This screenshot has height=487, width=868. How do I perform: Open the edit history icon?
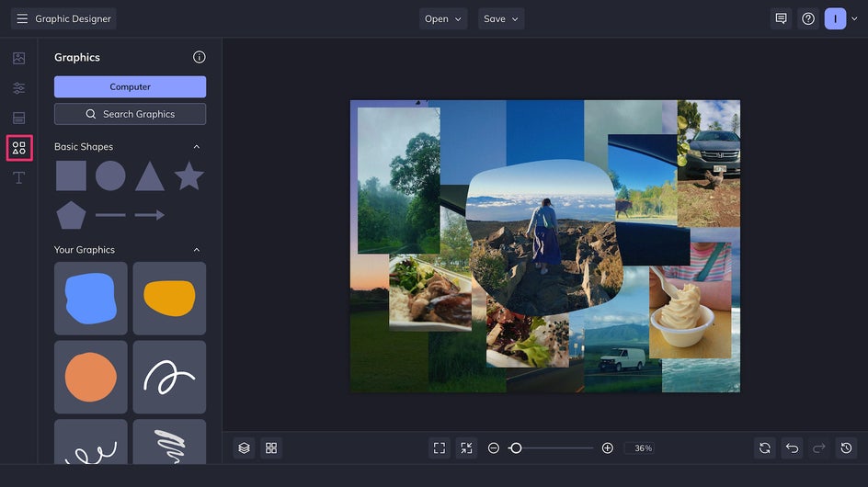pyautogui.click(x=847, y=448)
